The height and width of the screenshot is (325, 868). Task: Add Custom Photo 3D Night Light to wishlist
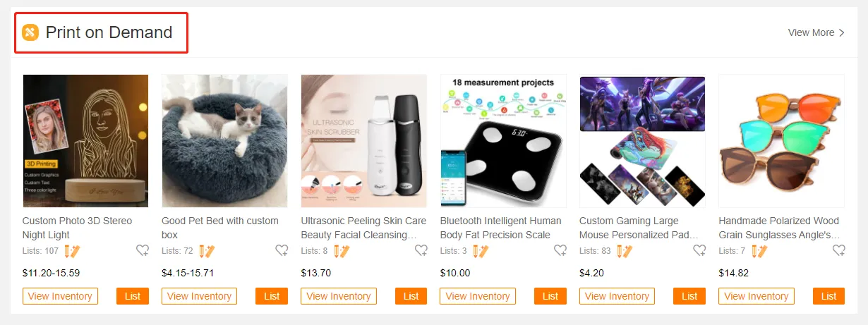143,250
